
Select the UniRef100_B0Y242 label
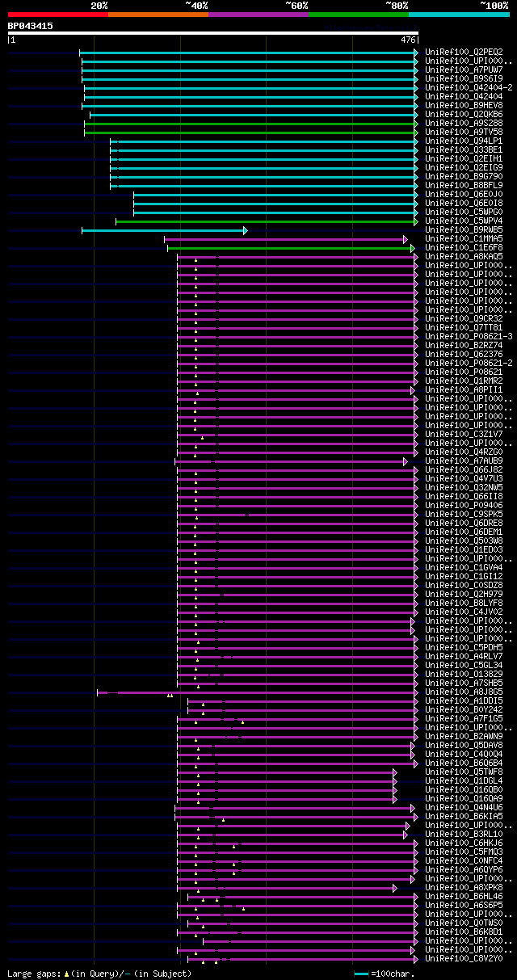(464, 709)
